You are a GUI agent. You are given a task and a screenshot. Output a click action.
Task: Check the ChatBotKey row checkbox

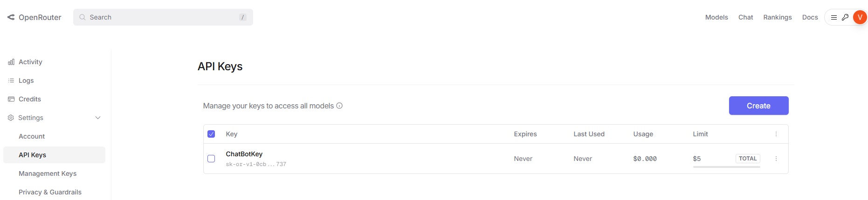click(211, 159)
